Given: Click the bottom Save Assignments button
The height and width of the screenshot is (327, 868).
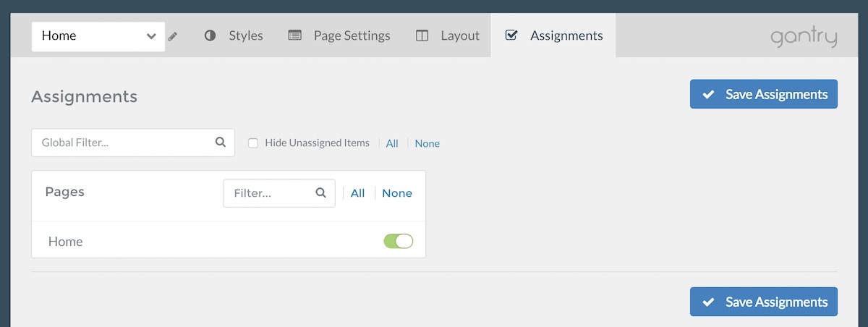Looking at the screenshot, I should click(764, 302).
